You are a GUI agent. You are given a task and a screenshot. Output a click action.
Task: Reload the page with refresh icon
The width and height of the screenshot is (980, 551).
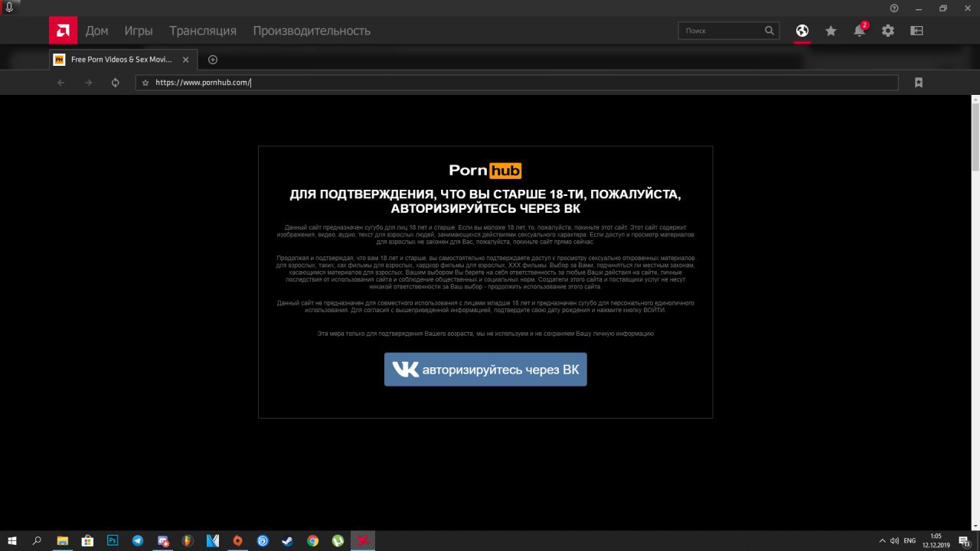click(x=116, y=83)
